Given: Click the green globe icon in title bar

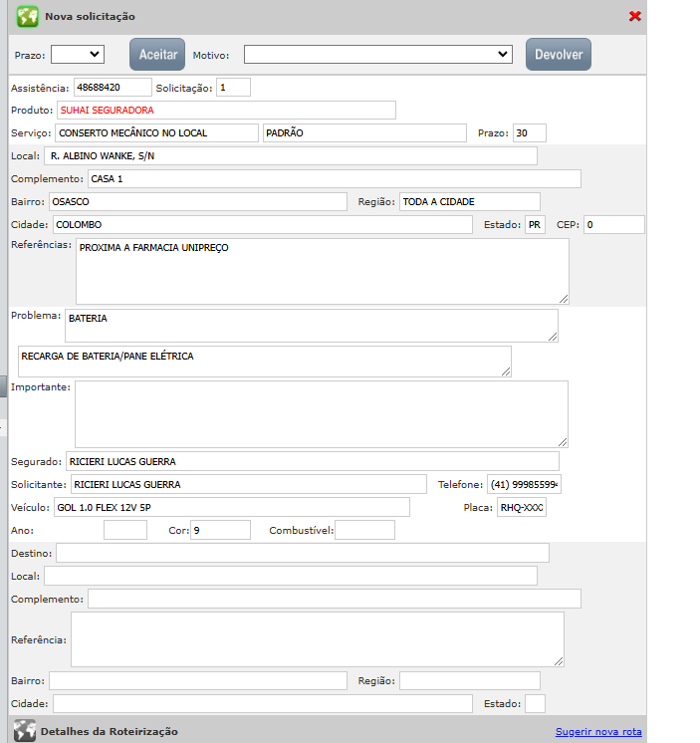Looking at the screenshot, I should click(28, 17).
